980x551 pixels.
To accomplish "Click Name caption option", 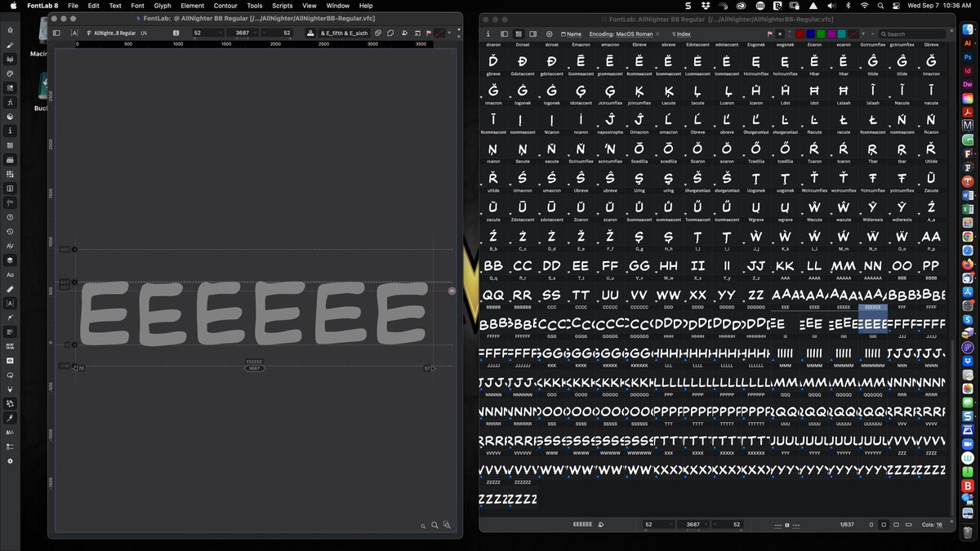I will (572, 34).
